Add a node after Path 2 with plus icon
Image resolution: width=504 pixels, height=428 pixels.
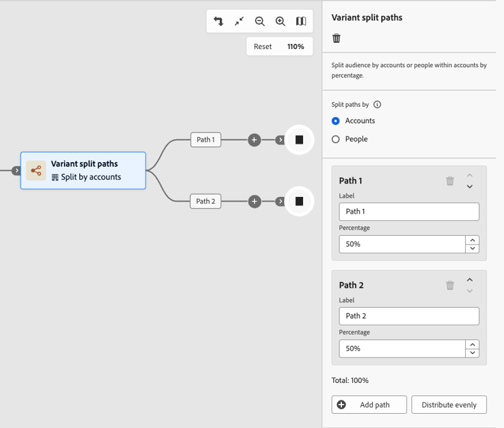(254, 202)
